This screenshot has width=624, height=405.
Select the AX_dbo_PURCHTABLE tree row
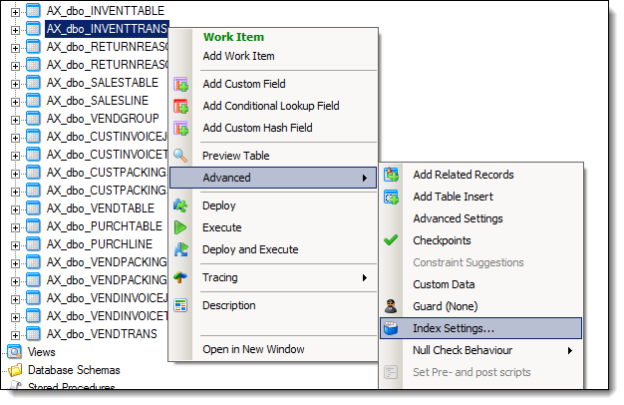(104, 226)
